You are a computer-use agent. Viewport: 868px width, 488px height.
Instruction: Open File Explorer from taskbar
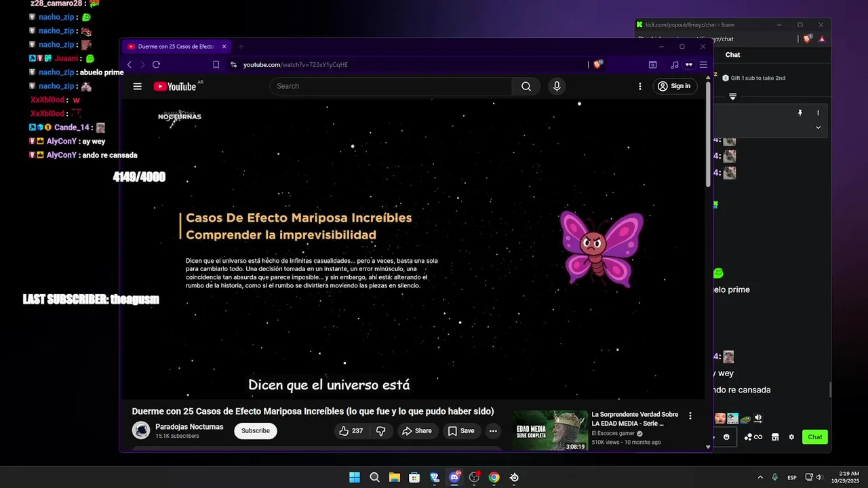coord(394,477)
